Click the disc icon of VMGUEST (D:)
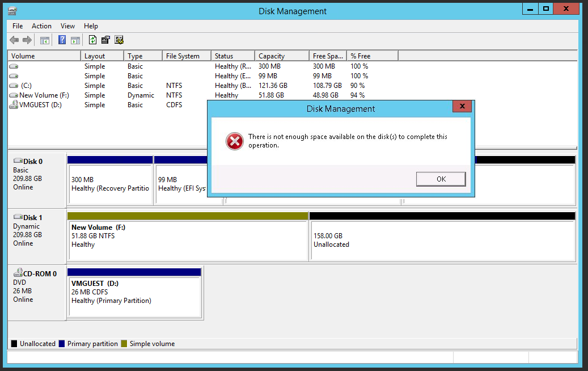 (14, 104)
